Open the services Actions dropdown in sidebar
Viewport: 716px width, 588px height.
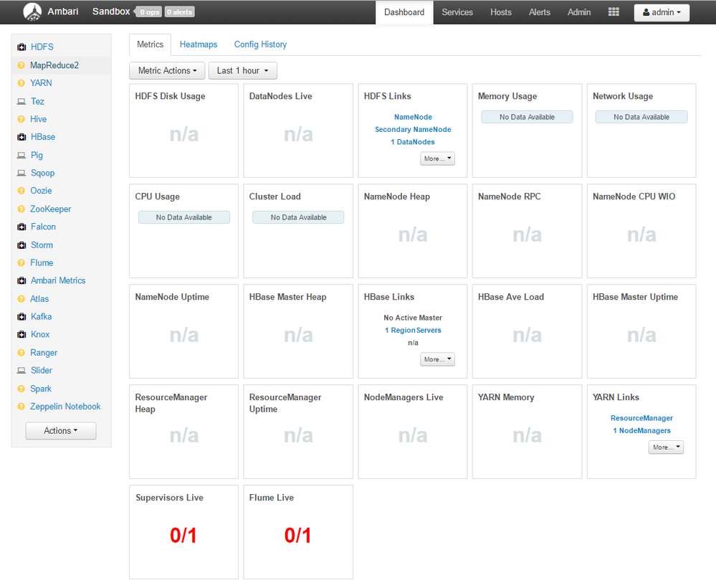pyautogui.click(x=61, y=431)
